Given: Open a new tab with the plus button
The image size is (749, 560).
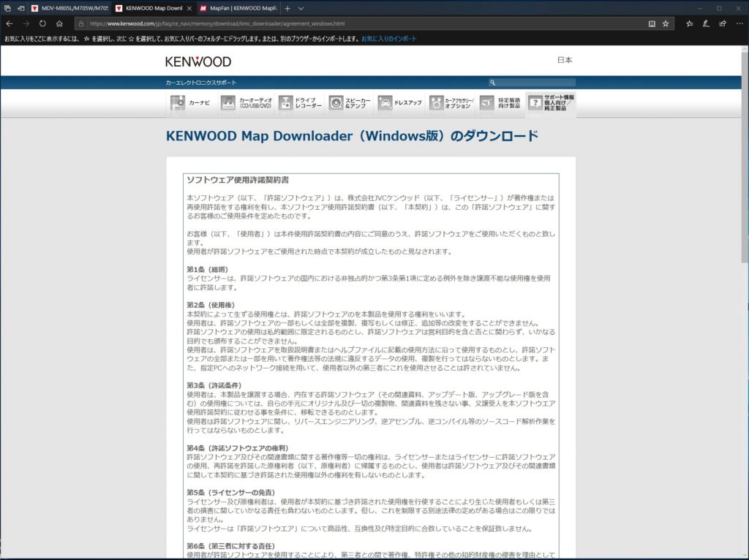Looking at the screenshot, I should point(287,8).
